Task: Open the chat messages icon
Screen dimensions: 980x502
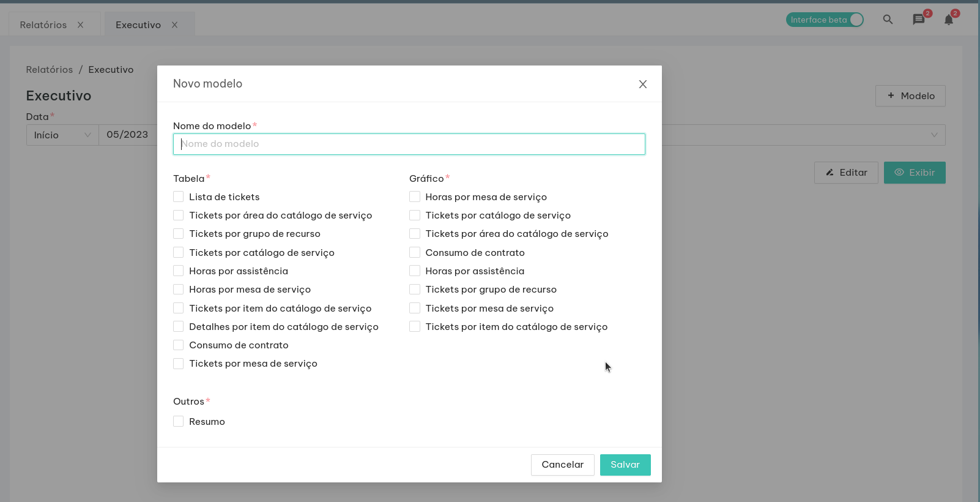Action: 918,20
